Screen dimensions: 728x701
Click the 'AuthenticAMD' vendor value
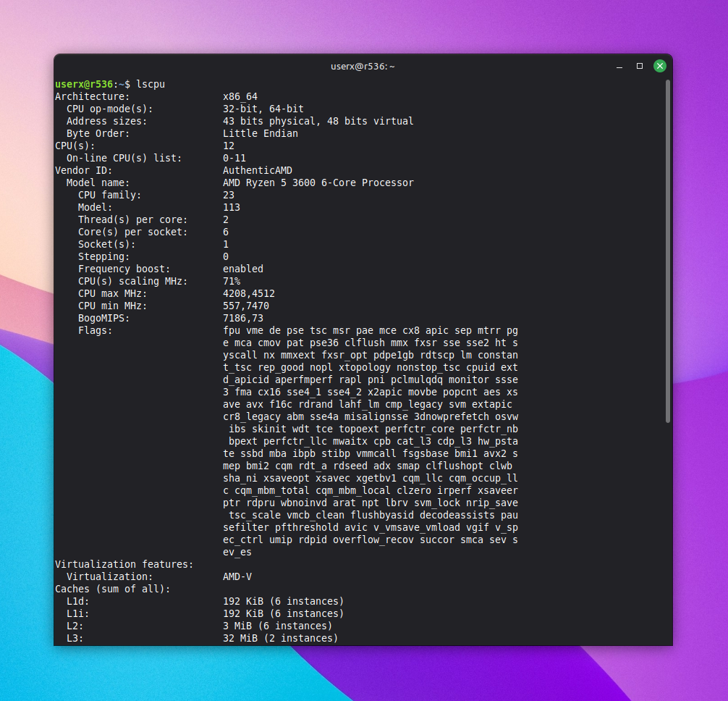coord(257,170)
